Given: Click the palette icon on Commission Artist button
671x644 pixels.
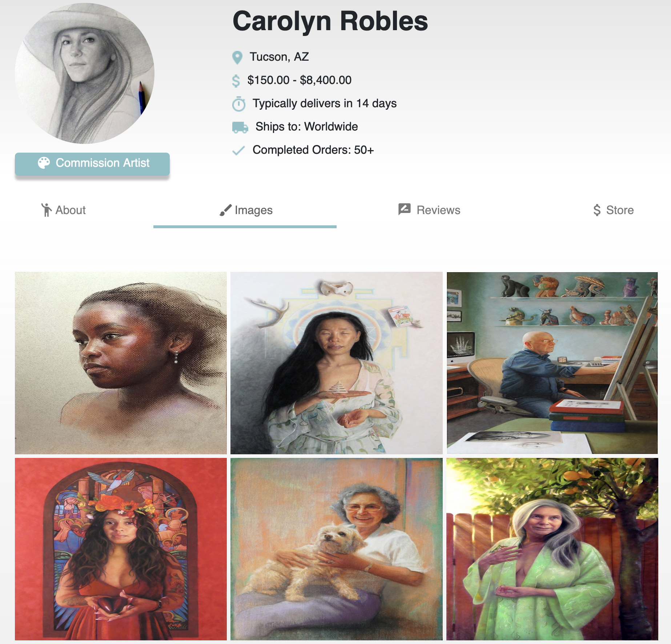Looking at the screenshot, I should click(x=44, y=163).
